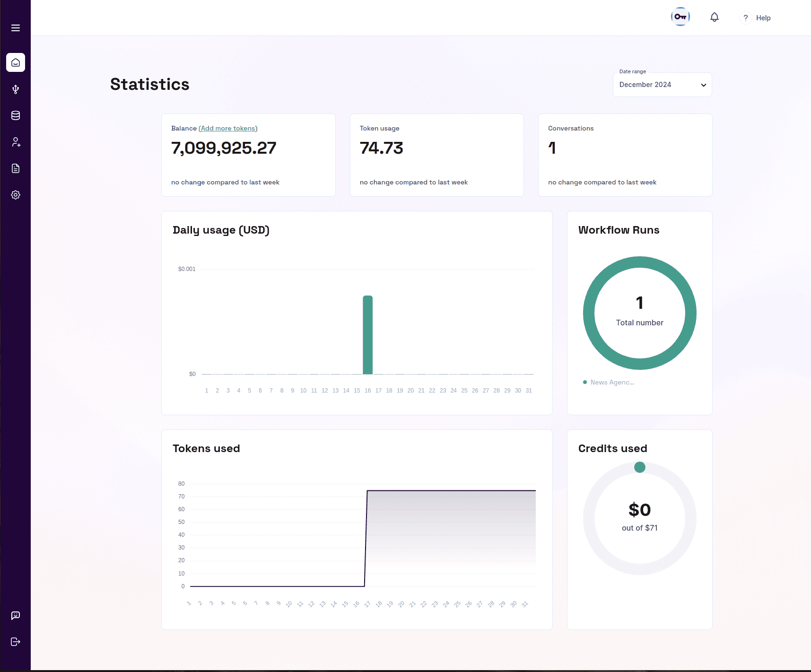Click the home dashboard sidebar icon
The image size is (811, 672).
[x=16, y=62]
